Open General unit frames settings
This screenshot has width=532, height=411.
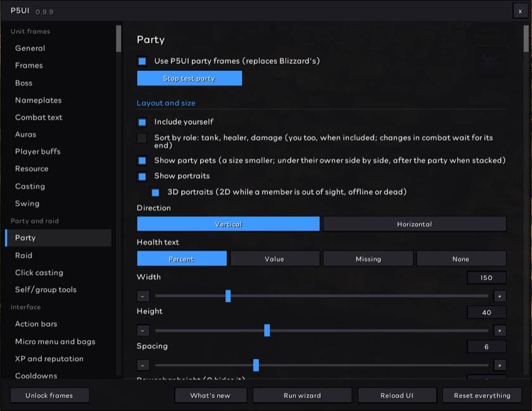tap(58, 48)
